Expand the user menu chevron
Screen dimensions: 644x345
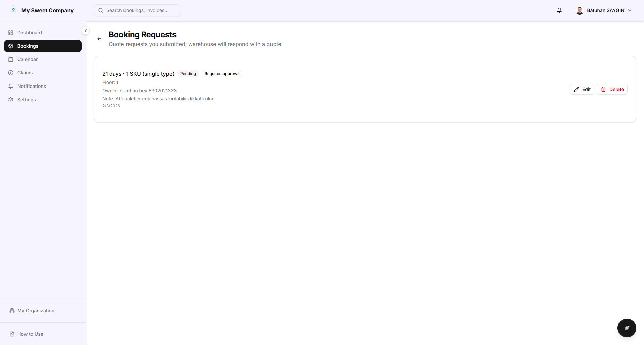630,10
